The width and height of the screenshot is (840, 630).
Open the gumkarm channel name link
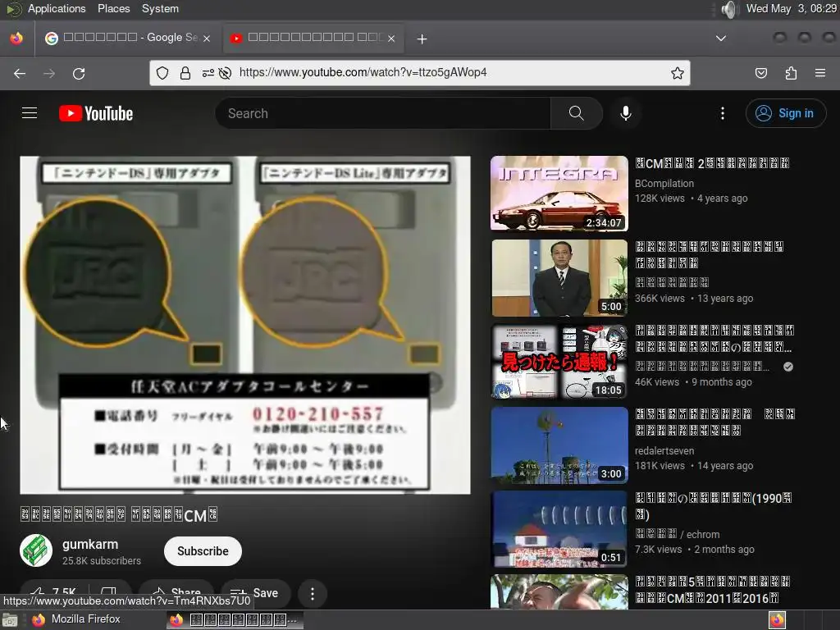tap(90, 544)
